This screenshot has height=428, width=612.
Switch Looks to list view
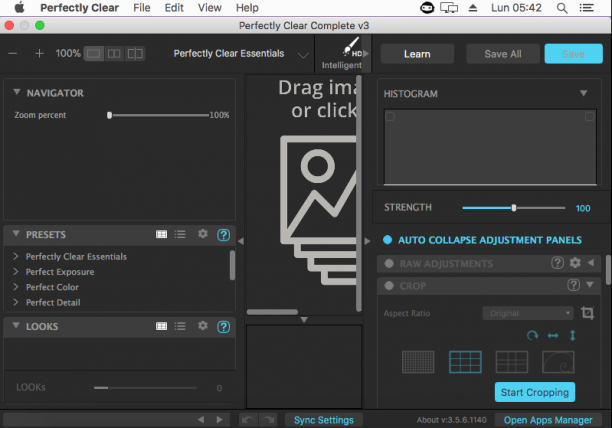tap(180, 326)
